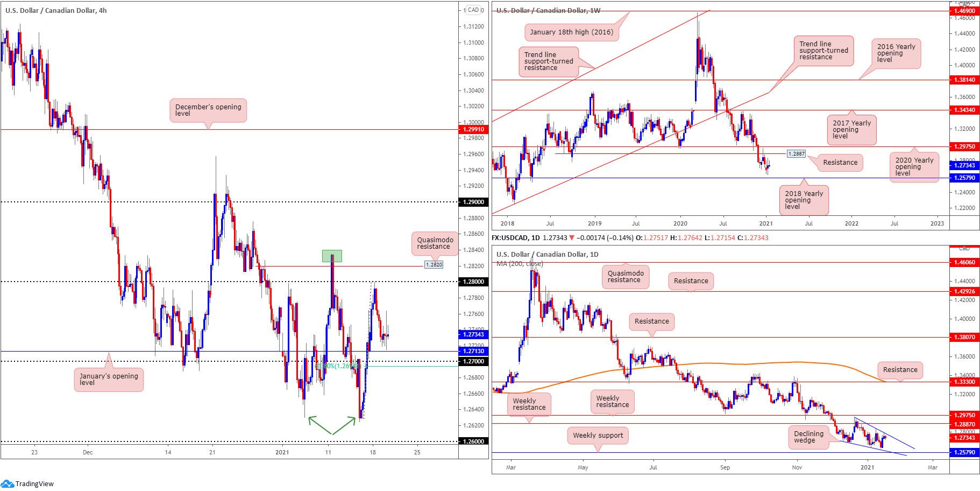Click the red 1.42926 price label
980x491 pixels.
(964, 292)
